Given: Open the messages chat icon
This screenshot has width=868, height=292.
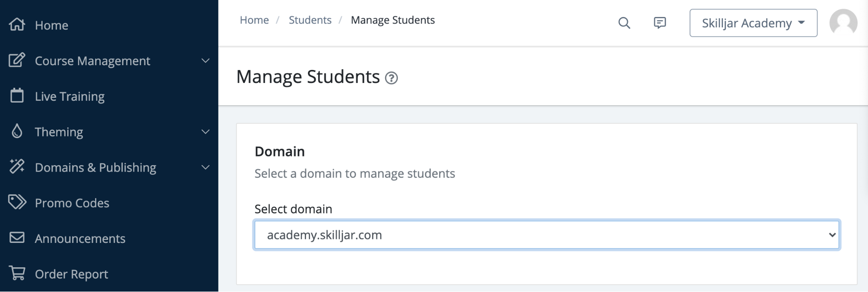Looking at the screenshot, I should coord(660,23).
